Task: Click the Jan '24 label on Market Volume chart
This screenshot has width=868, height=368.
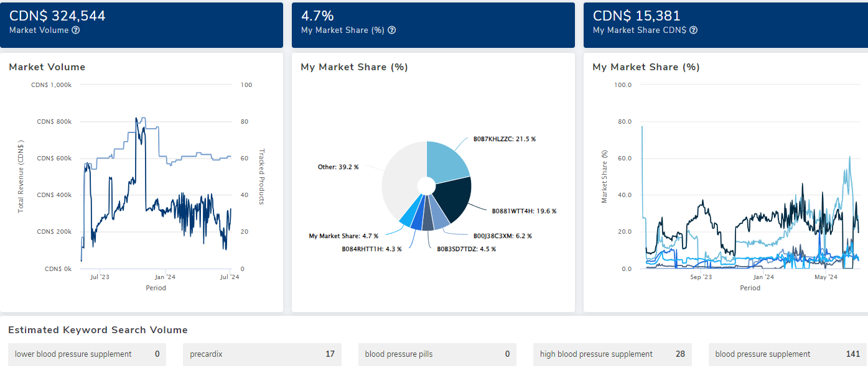Action: 165,277
